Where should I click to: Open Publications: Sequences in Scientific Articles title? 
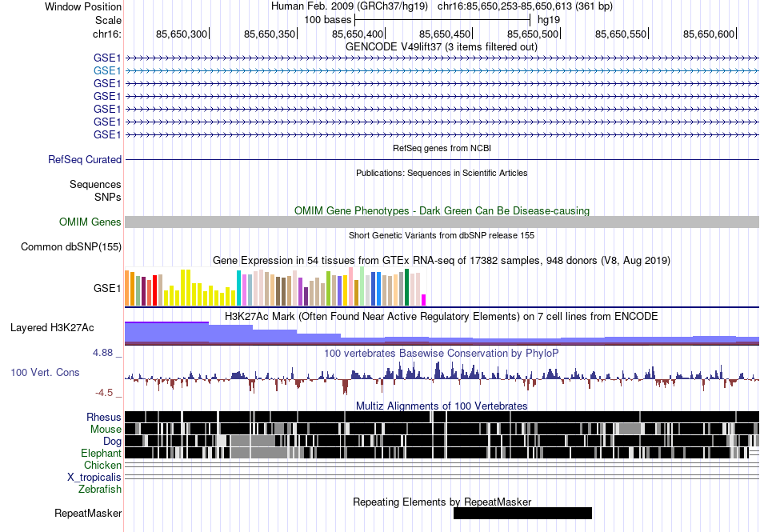442,173
